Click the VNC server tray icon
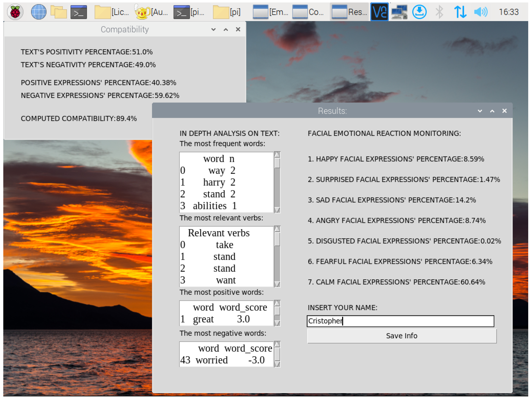The height and width of the screenshot is (400, 532). click(379, 12)
